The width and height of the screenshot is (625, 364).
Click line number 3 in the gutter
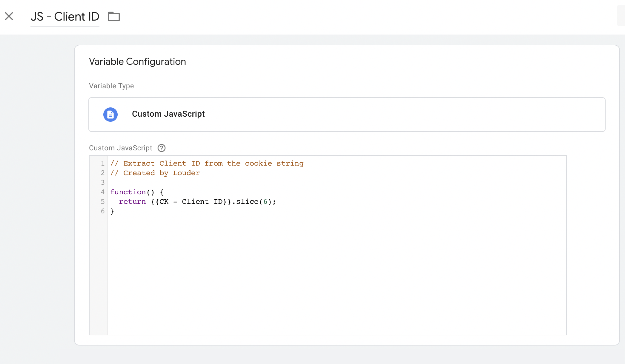(x=103, y=183)
